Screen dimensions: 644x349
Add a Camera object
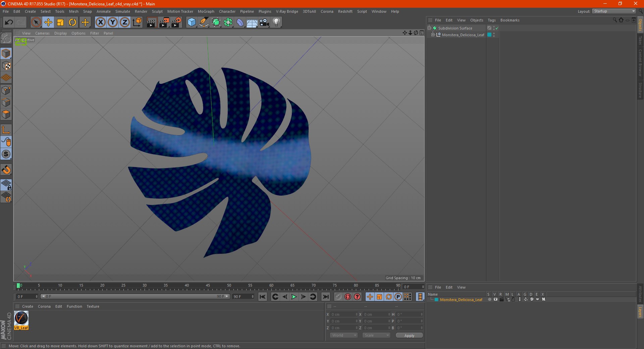(x=264, y=22)
